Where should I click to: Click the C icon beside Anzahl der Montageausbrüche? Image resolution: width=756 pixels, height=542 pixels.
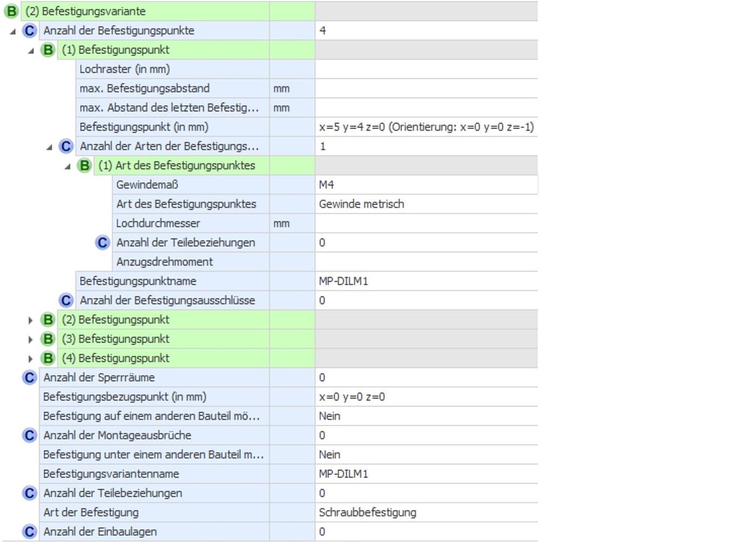[x=30, y=435]
